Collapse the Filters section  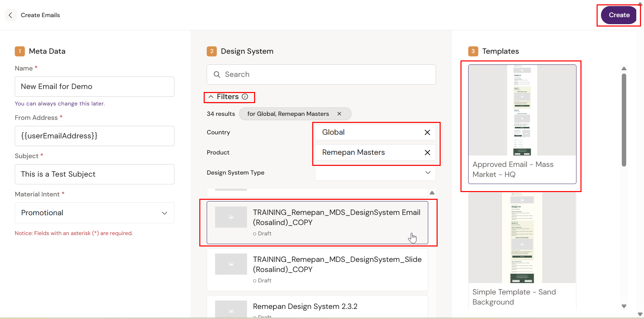point(211,97)
